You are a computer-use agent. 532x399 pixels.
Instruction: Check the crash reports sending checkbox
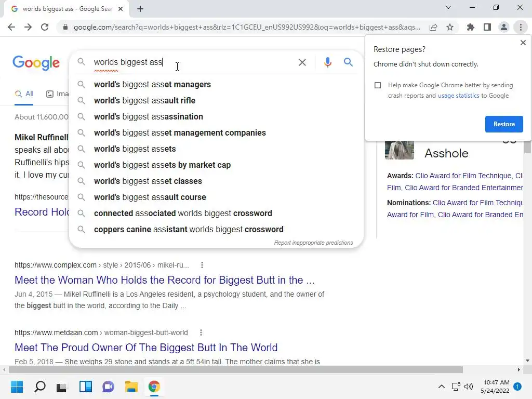point(378,85)
